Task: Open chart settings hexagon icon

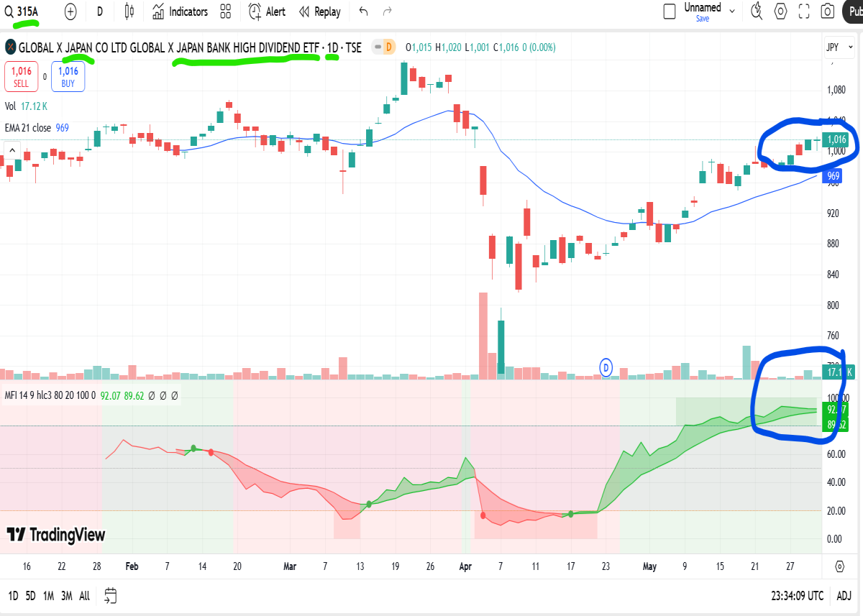Action: coord(781,11)
